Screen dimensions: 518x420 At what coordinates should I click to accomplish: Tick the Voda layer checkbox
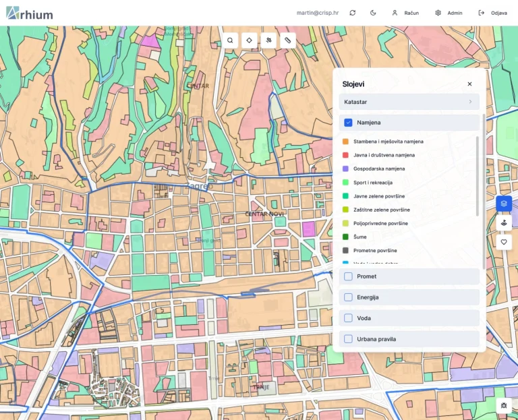pyautogui.click(x=348, y=318)
